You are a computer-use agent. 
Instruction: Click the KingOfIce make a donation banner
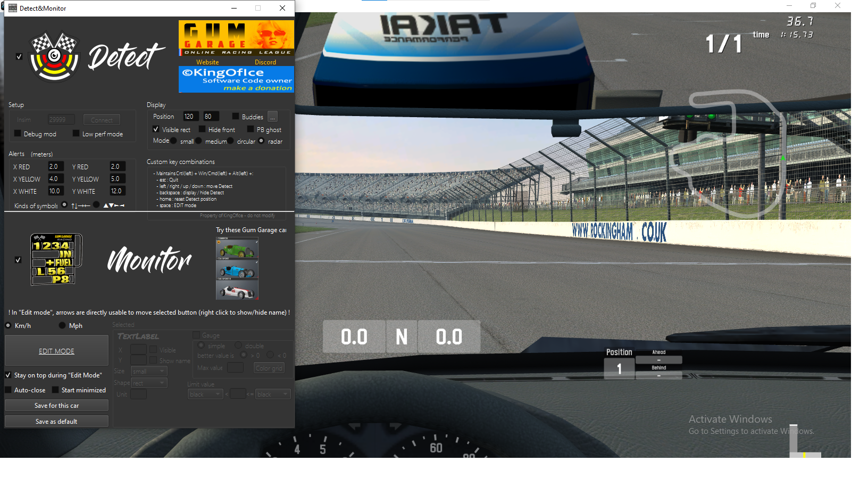[236, 79]
